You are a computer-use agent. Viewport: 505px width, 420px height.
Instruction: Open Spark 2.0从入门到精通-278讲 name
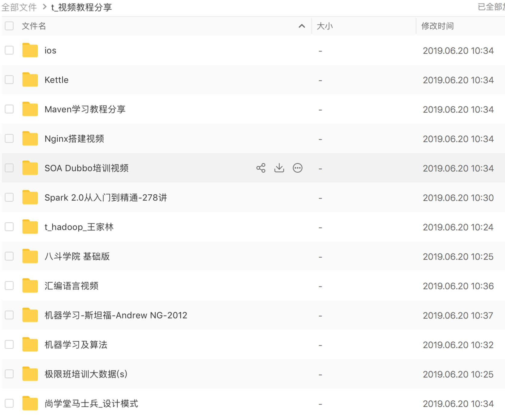(x=106, y=197)
